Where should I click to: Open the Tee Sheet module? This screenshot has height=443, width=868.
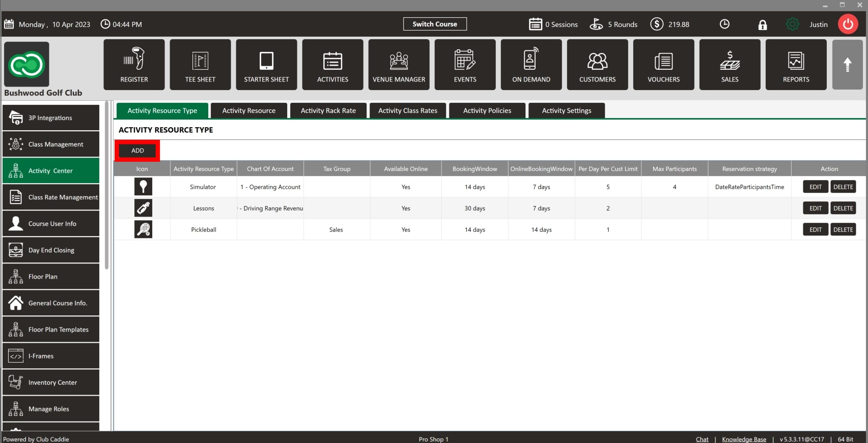click(200, 65)
